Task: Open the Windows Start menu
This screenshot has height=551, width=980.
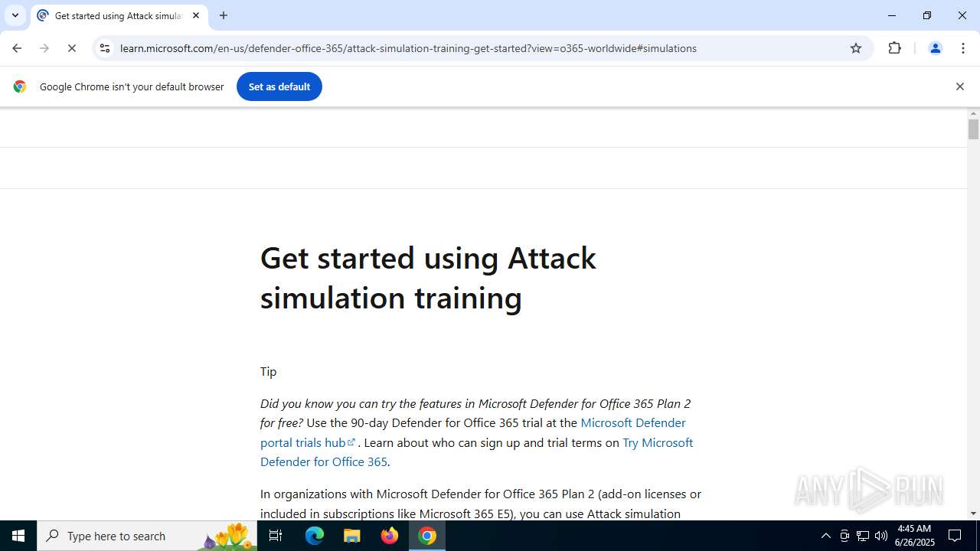Action: pos(18,536)
